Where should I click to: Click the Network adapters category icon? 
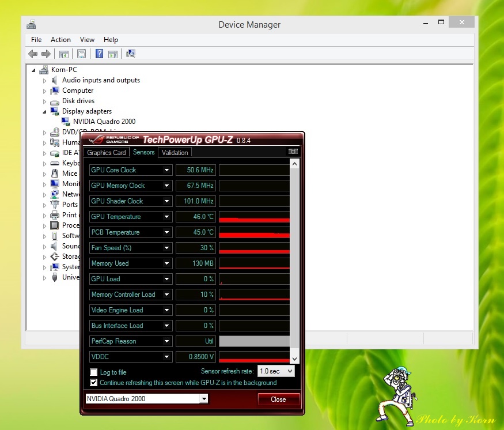tap(55, 194)
